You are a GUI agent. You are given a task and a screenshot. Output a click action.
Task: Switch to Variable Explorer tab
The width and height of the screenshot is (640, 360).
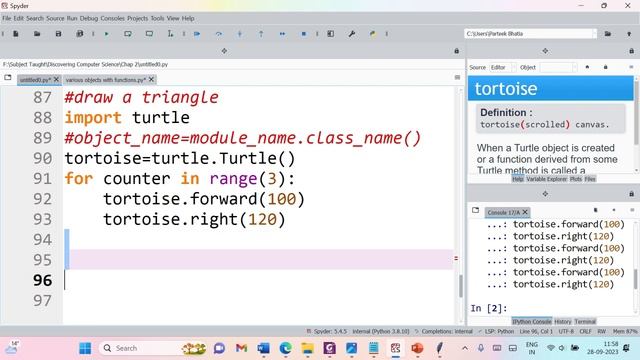coord(547,179)
